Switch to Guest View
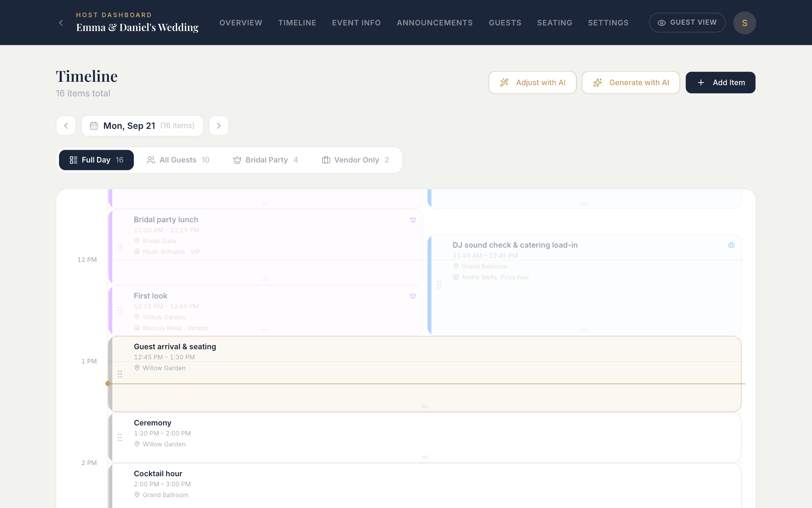This screenshot has width=812, height=508. pyautogui.click(x=687, y=23)
